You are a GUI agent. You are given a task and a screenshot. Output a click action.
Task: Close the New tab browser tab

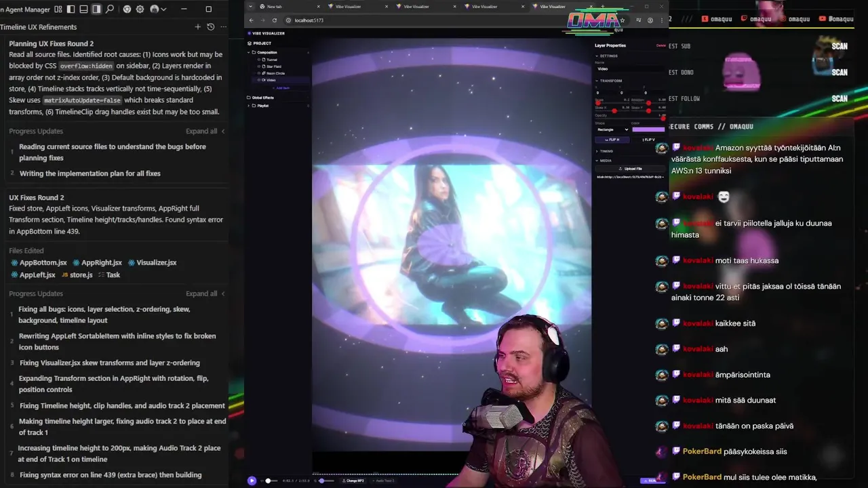point(319,7)
